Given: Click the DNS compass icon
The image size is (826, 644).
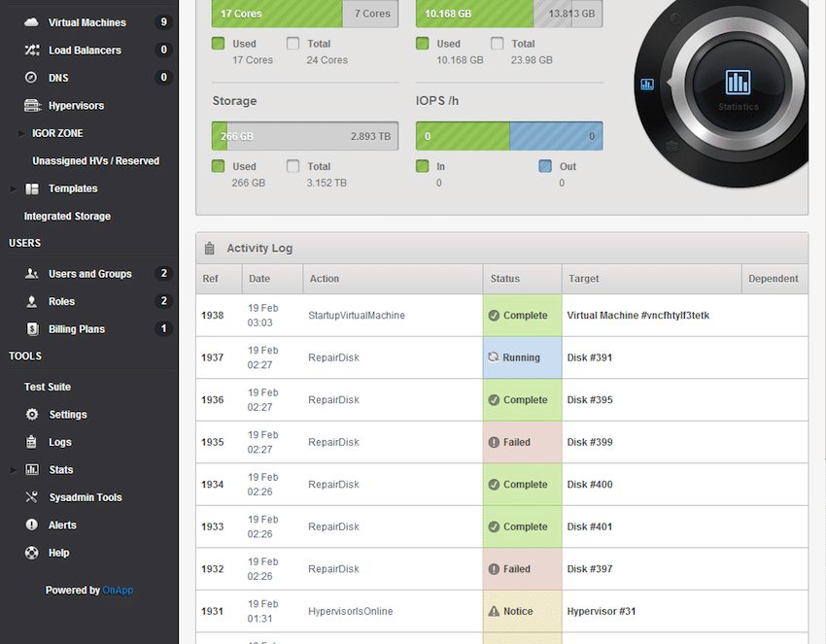Looking at the screenshot, I should [x=32, y=78].
